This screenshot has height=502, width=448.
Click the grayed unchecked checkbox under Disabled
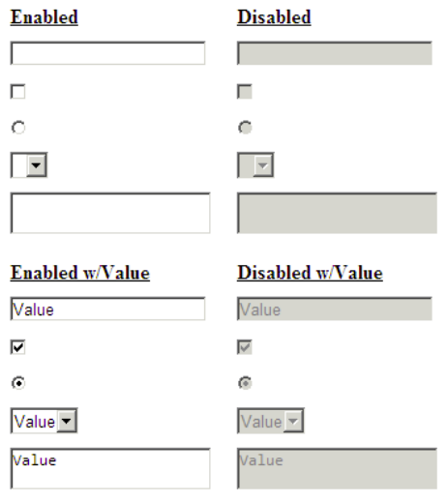pyautogui.click(x=245, y=92)
